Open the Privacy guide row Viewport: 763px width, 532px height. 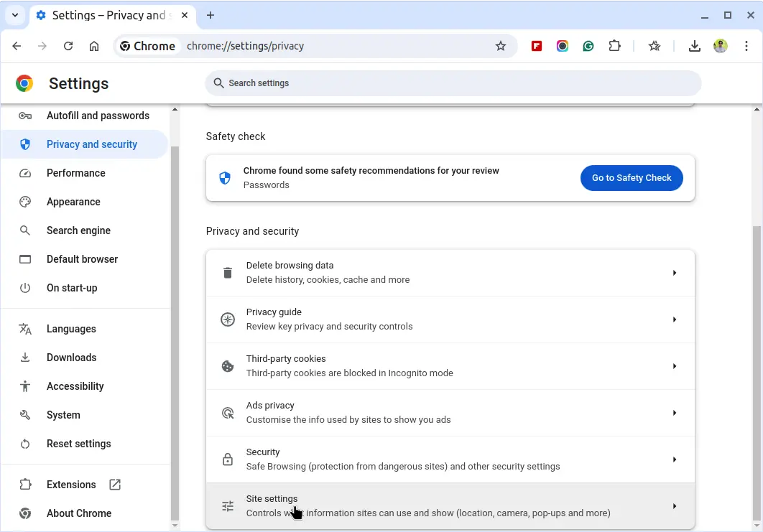pos(450,319)
